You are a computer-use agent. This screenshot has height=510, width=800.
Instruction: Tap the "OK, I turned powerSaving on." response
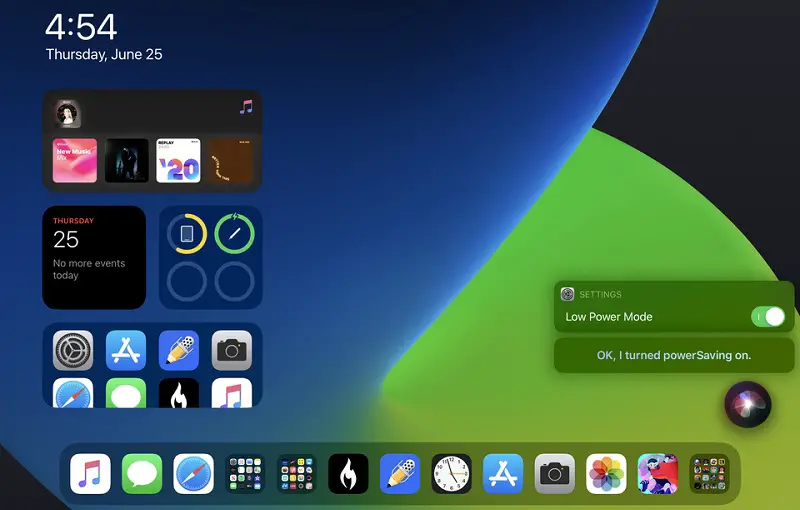click(x=674, y=355)
